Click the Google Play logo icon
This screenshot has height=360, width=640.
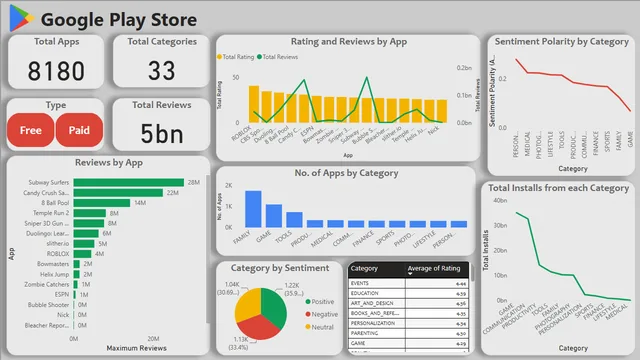tap(21, 18)
